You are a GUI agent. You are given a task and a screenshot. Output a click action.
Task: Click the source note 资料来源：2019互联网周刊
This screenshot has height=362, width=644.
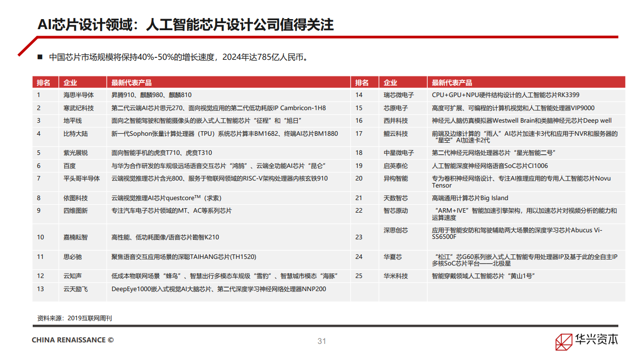pyautogui.click(x=74, y=318)
